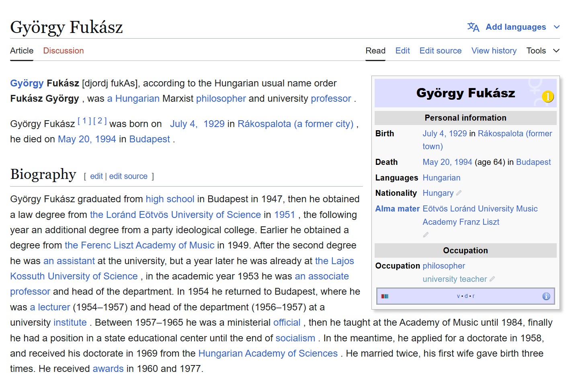Select the Edit source tab
Viewport: 572px width, 392px height.
click(440, 51)
